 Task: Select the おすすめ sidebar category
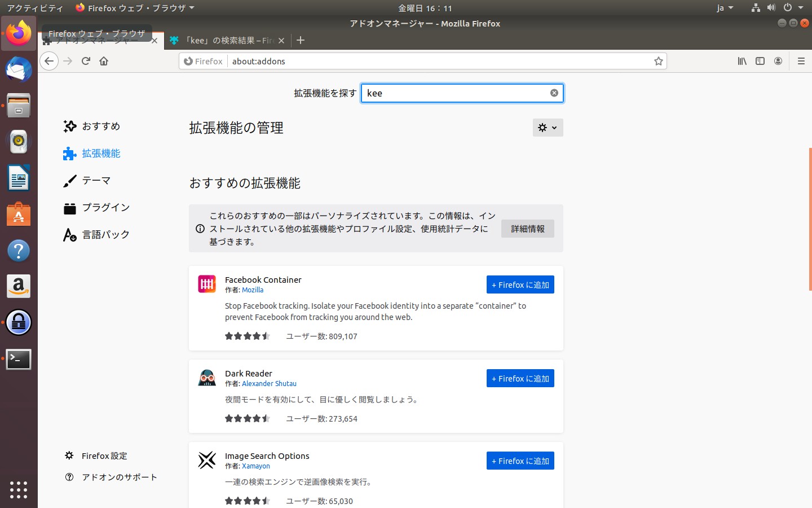92,126
